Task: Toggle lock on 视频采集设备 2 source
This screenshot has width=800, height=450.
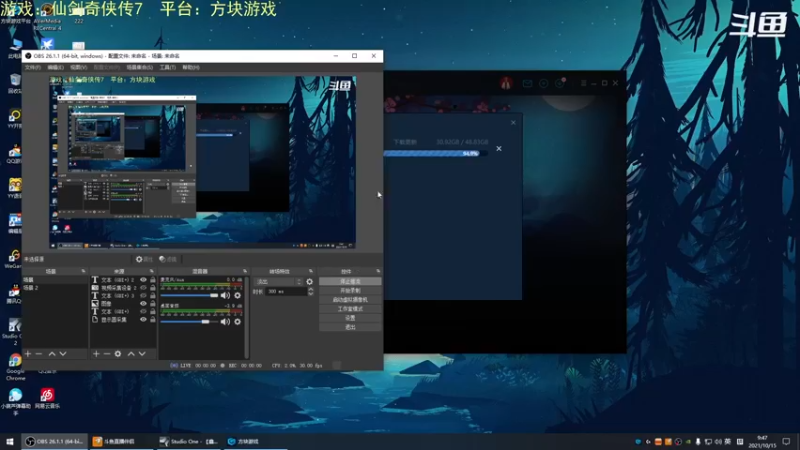Action: click(153, 288)
